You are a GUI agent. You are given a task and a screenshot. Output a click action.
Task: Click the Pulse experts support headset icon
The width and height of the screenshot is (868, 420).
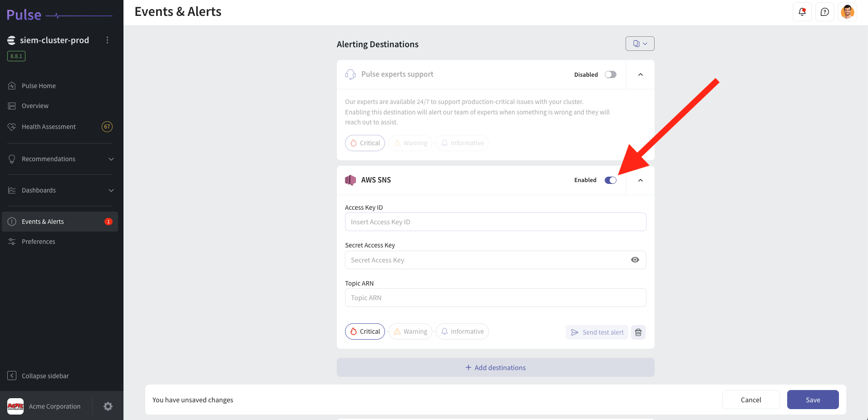tap(350, 74)
